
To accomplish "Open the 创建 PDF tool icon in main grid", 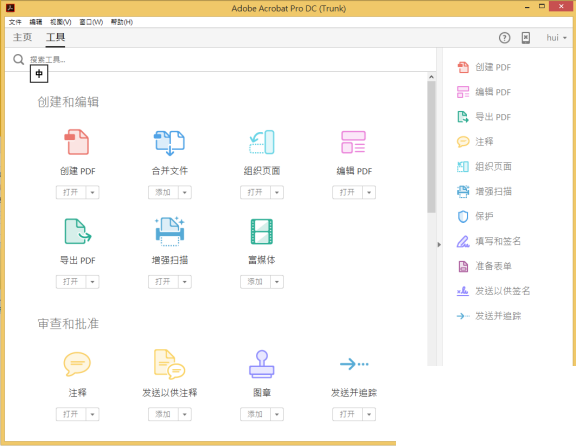I will (x=77, y=142).
